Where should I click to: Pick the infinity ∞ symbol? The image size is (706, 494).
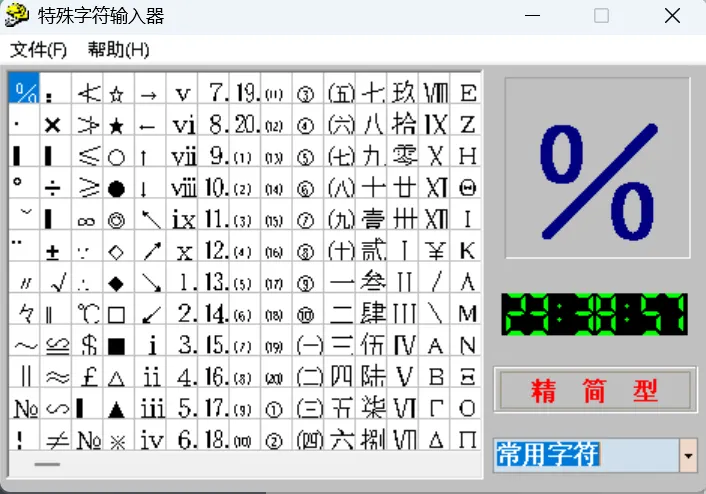(87, 214)
